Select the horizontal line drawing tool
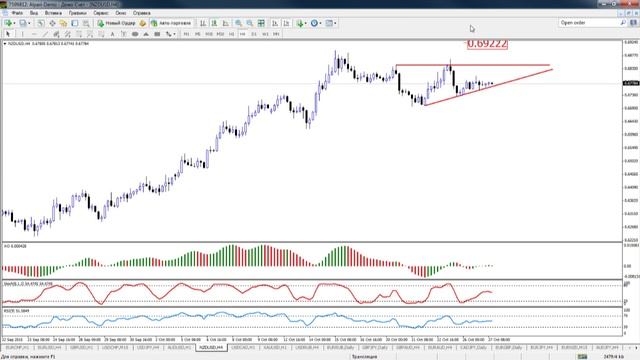The width and height of the screenshot is (640, 360). (34, 34)
